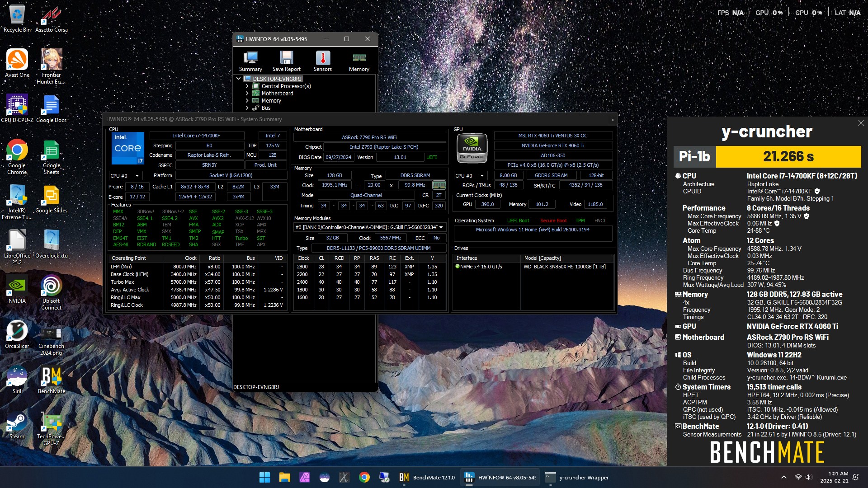Close the System Summary window
This screenshot has height=488, width=868.
[613, 120]
